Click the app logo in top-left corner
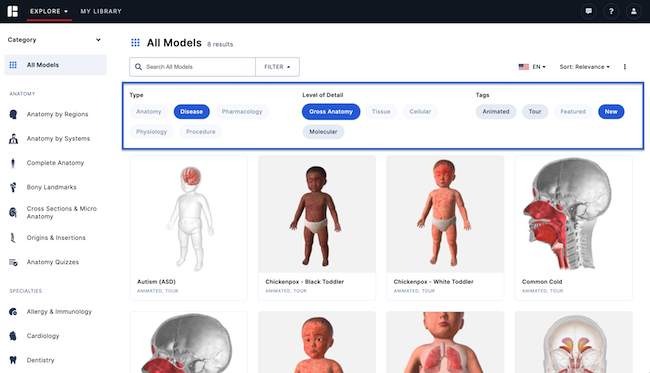This screenshot has width=650, height=373. click(x=13, y=11)
